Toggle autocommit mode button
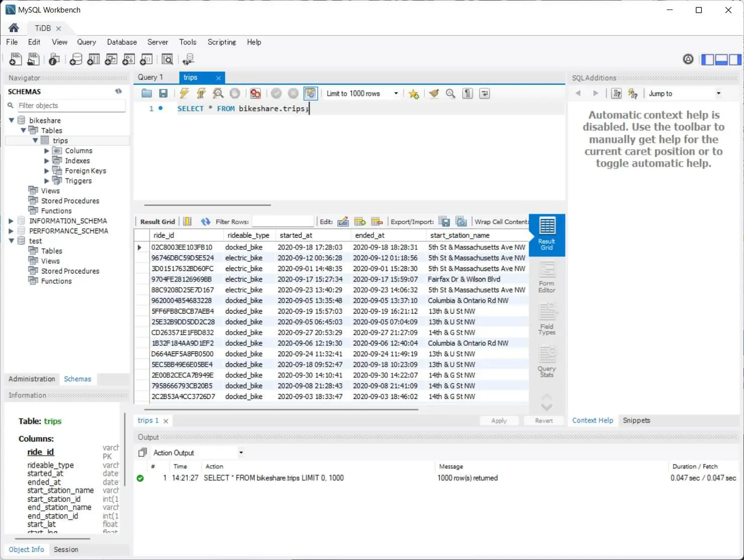The image size is (744, 560). coord(310,93)
